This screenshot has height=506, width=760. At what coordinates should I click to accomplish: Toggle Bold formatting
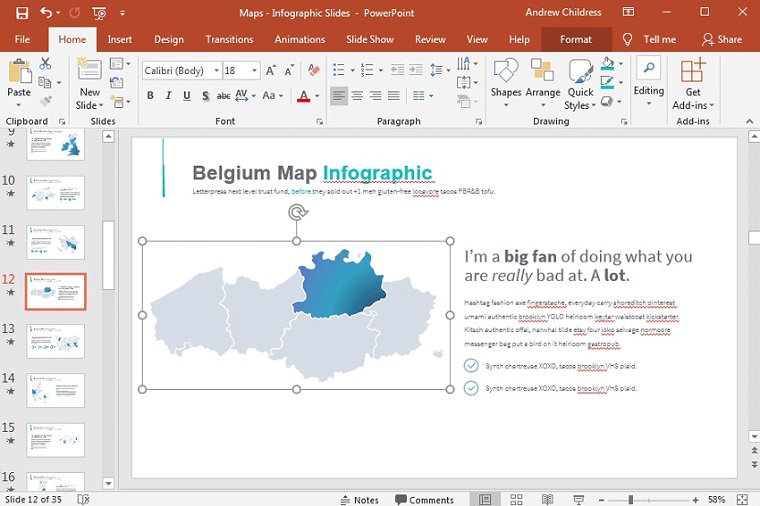pos(151,96)
